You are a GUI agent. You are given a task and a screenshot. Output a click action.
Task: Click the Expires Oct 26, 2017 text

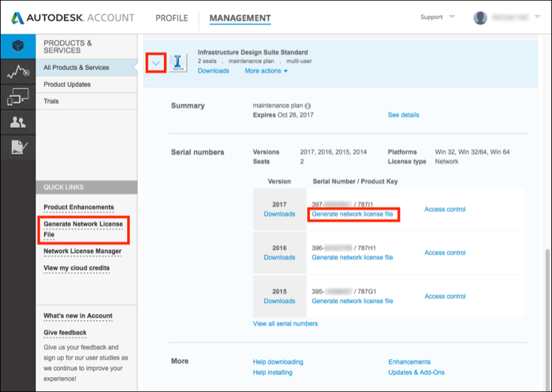point(283,115)
